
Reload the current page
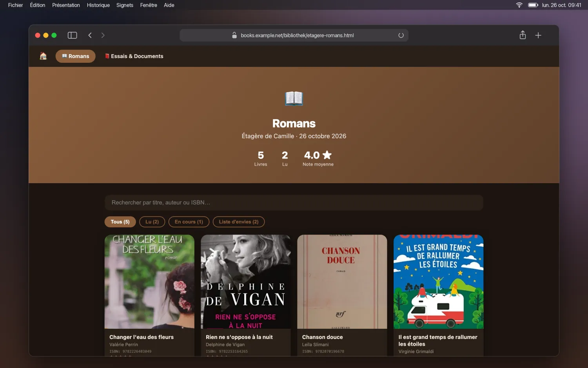point(401,35)
